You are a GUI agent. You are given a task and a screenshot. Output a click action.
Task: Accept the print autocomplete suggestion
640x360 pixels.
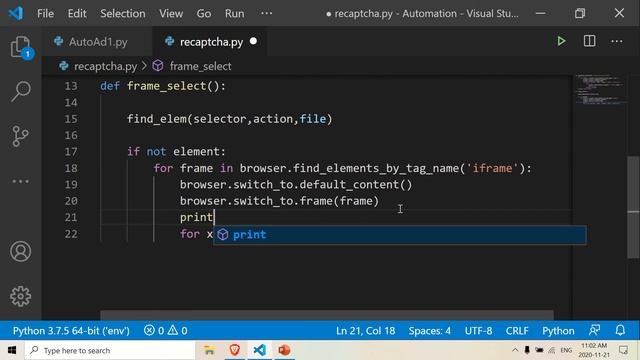[400, 235]
